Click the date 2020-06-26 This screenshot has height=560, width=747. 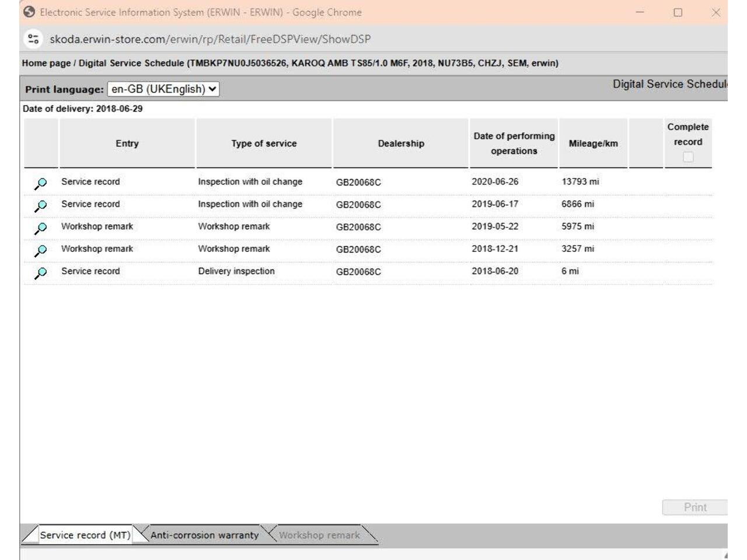(495, 181)
